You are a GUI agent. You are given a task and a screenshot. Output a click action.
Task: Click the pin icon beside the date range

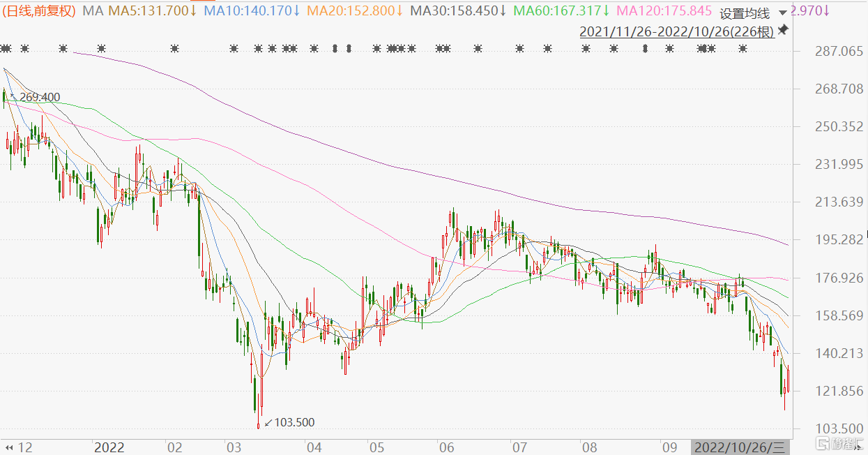click(783, 29)
